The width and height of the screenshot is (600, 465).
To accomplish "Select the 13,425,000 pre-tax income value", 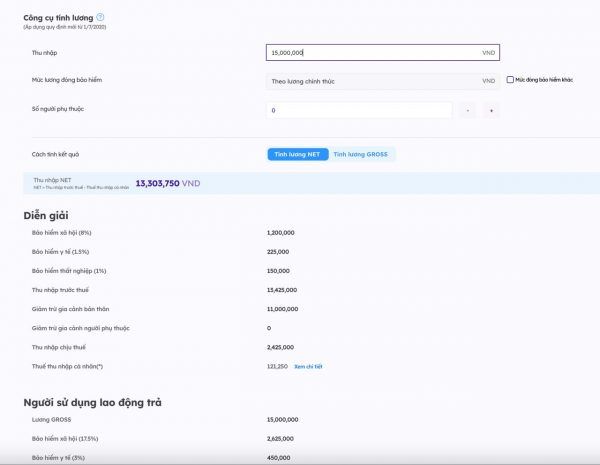I will [x=282, y=290].
